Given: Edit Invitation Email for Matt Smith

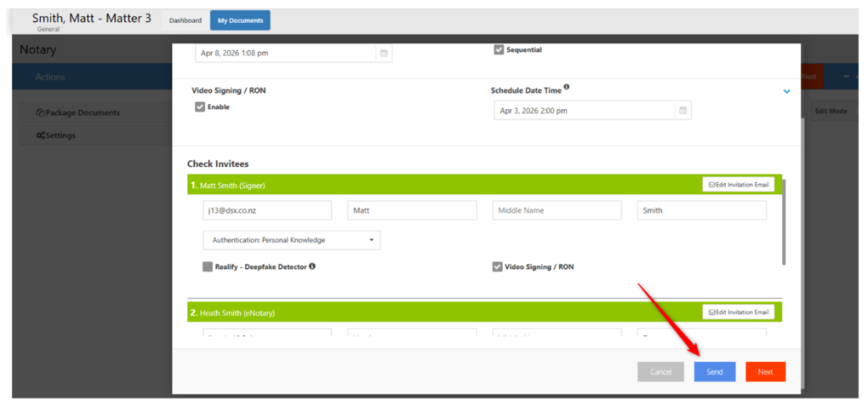Looking at the screenshot, I should [738, 185].
